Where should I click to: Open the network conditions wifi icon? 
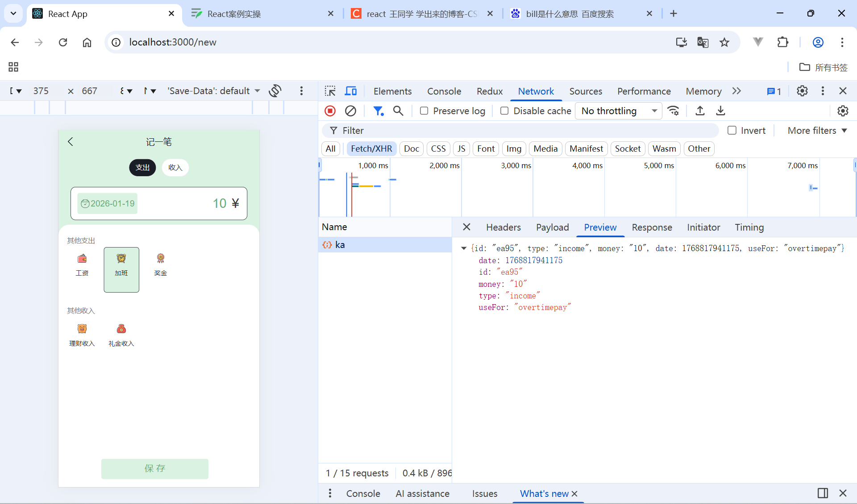click(x=673, y=111)
